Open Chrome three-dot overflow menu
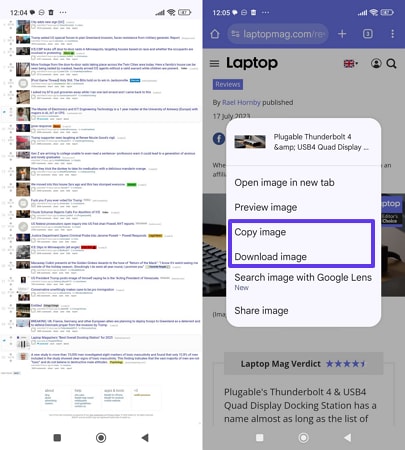This screenshot has height=450, width=405. [393, 34]
